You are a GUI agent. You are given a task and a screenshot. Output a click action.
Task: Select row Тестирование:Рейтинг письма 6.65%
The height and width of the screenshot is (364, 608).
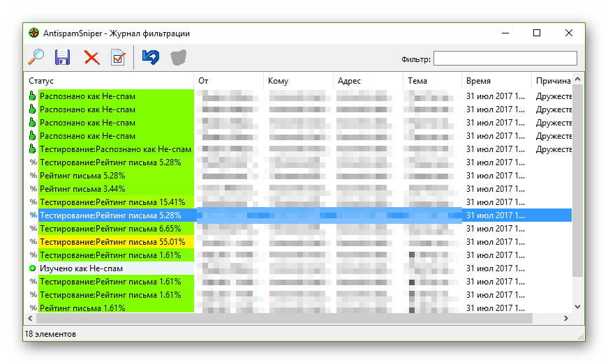click(298, 229)
